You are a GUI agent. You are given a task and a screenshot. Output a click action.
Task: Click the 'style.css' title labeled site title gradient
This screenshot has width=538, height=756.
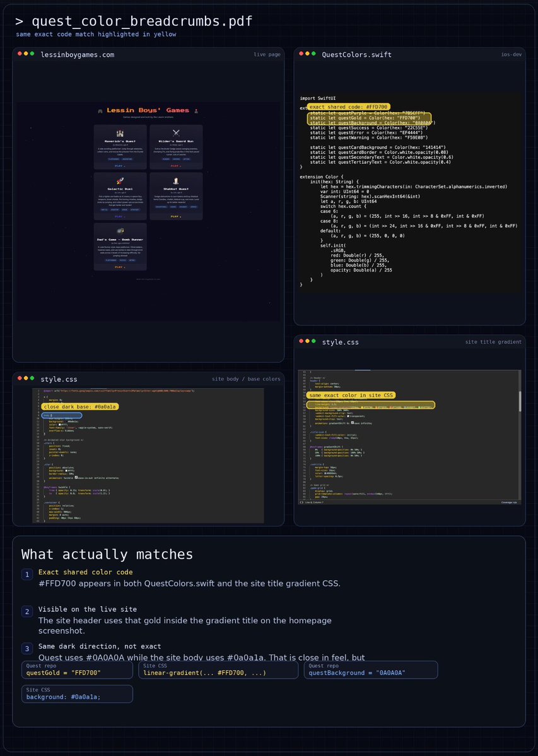(x=341, y=342)
